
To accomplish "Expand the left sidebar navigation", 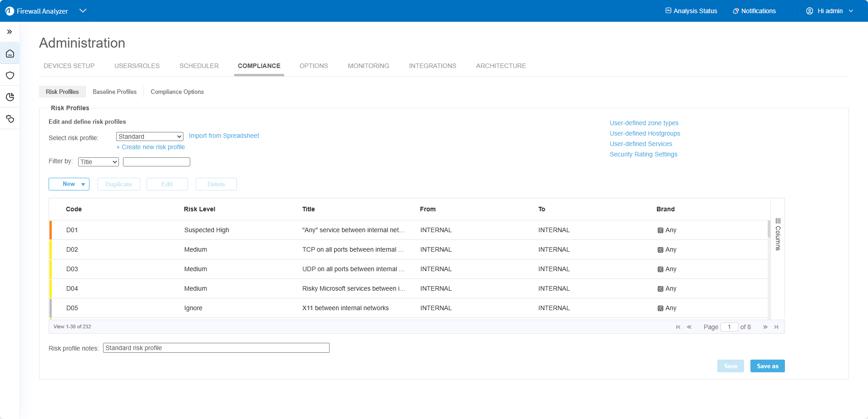I will (x=10, y=32).
